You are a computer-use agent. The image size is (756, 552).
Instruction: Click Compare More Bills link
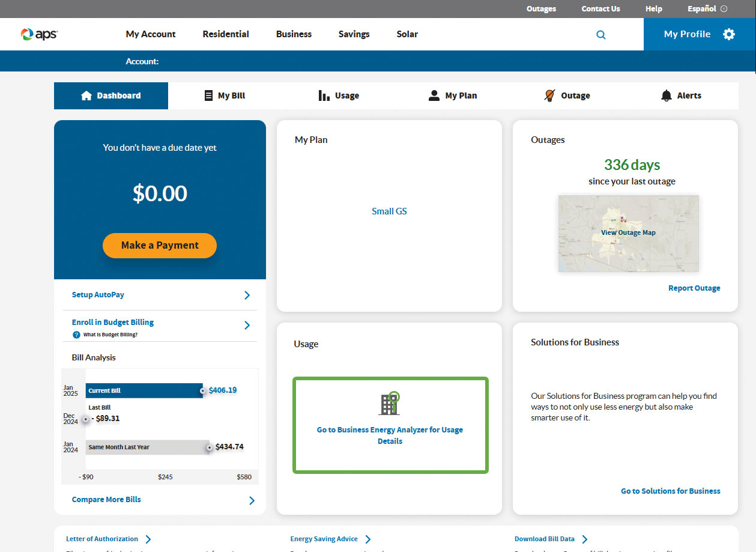[x=106, y=500]
